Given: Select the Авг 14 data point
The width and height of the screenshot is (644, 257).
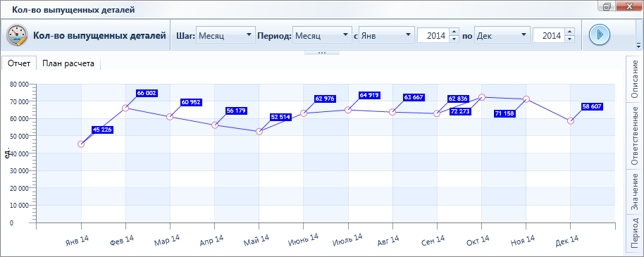Looking at the screenshot, I should 392,112.
